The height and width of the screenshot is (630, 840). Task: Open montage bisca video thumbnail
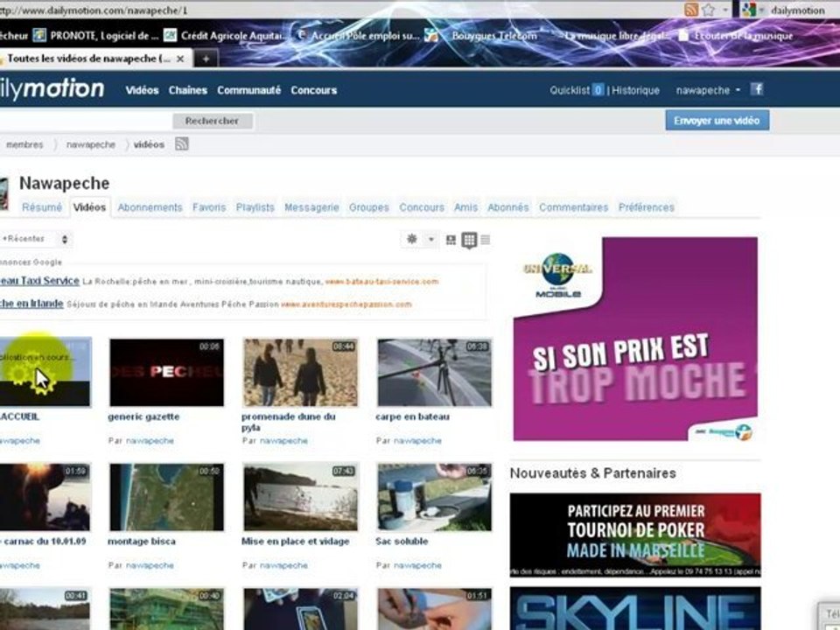[x=166, y=497]
